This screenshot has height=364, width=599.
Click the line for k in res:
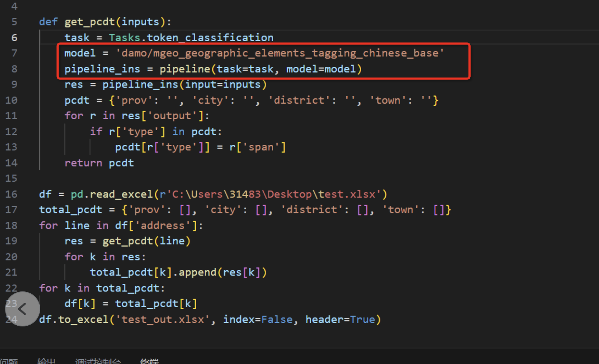click(x=105, y=257)
